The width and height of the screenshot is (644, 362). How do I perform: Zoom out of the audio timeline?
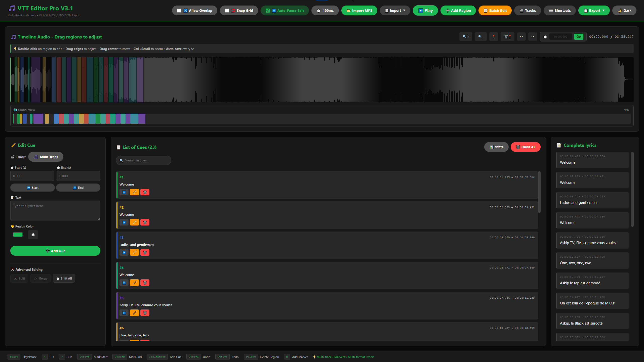481,37
